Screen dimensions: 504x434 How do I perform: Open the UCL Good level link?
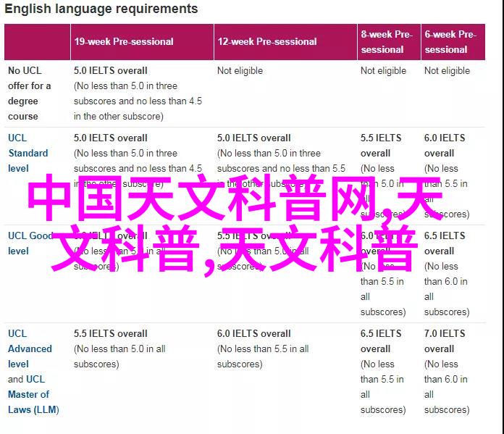30,243
